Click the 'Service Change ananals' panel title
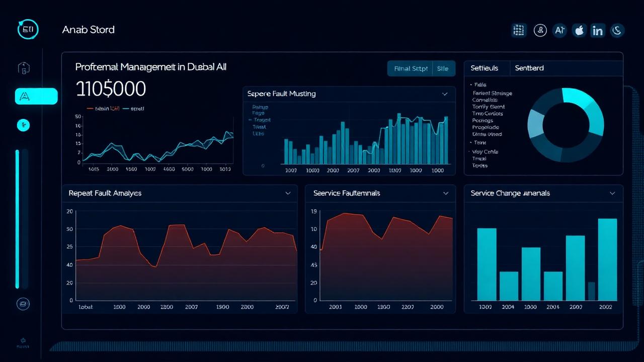This screenshot has width=644, height=362. click(510, 193)
